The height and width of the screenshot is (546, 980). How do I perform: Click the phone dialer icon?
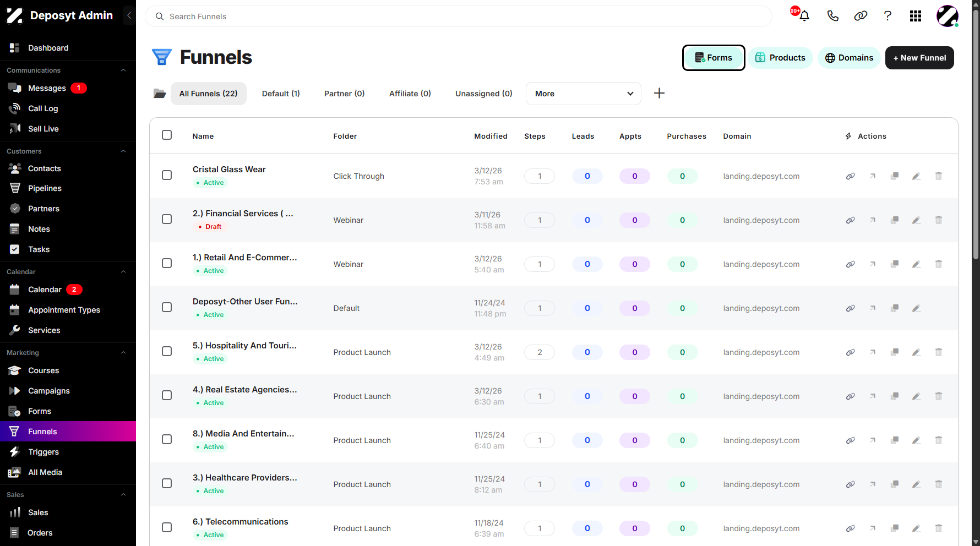[x=832, y=16]
